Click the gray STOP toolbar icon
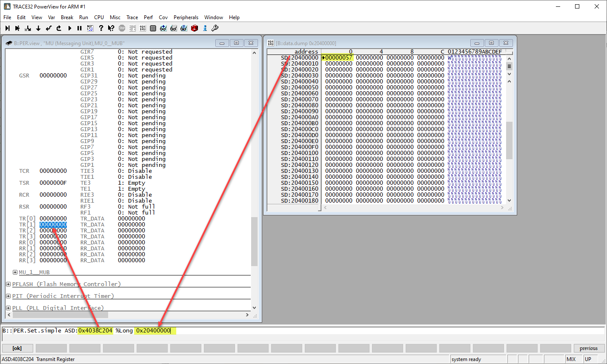Screen dimensions: 607x364 tap(121, 28)
